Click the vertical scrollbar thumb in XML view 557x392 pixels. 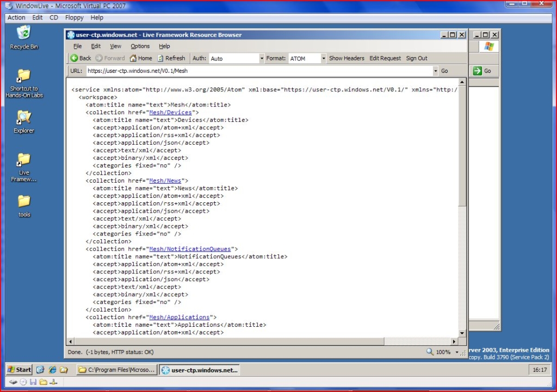462,146
